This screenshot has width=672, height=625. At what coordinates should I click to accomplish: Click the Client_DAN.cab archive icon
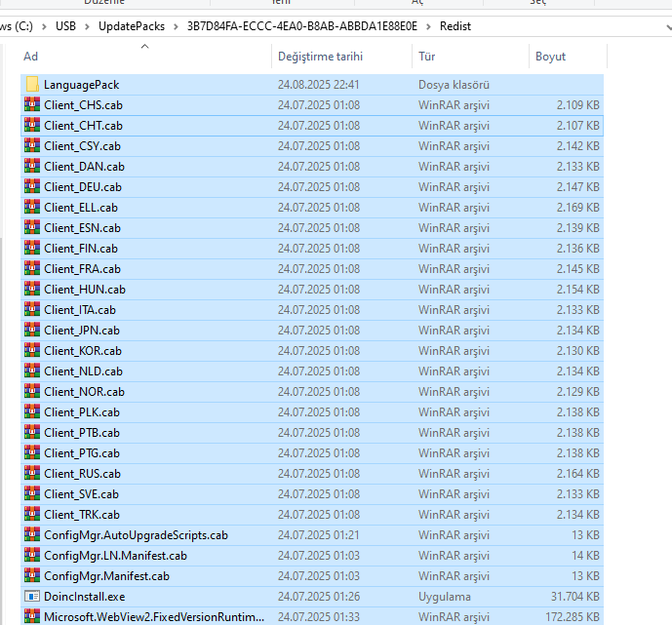tap(32, 166)
